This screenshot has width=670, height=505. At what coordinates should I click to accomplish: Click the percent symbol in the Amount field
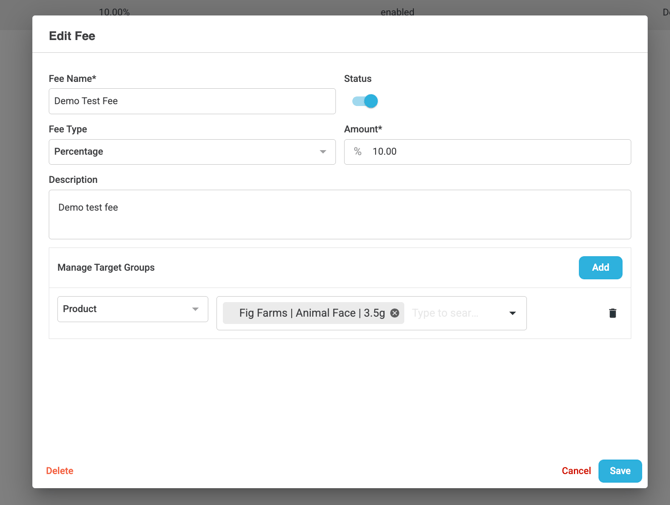tap(358, 152)
